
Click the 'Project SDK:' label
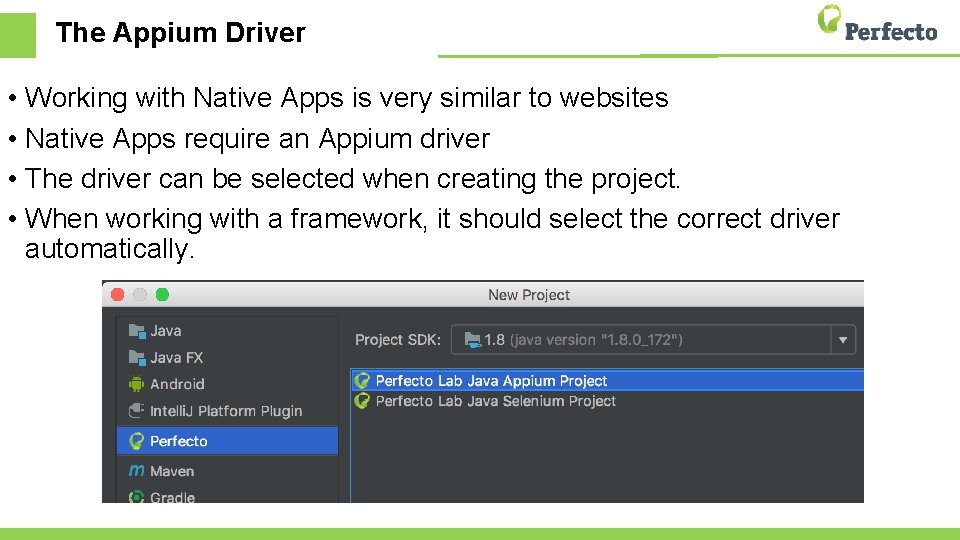pos(398,340)
